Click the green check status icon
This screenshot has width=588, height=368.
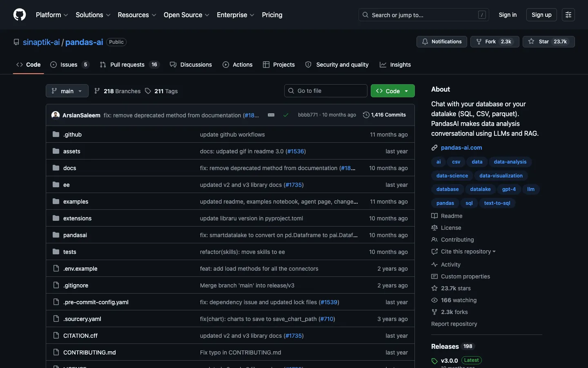coord(286,115)
